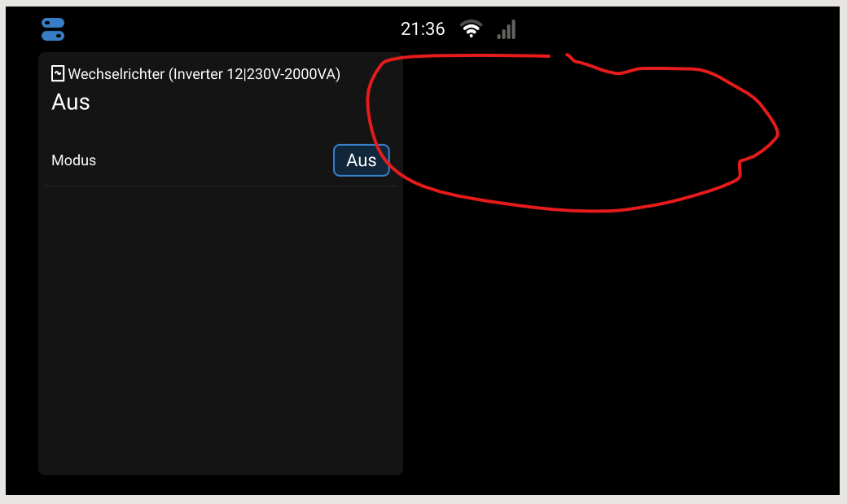Click the large Aus status text
This screenshot has width=847, height=504.
pyautogui.click(x=71, y=102)
